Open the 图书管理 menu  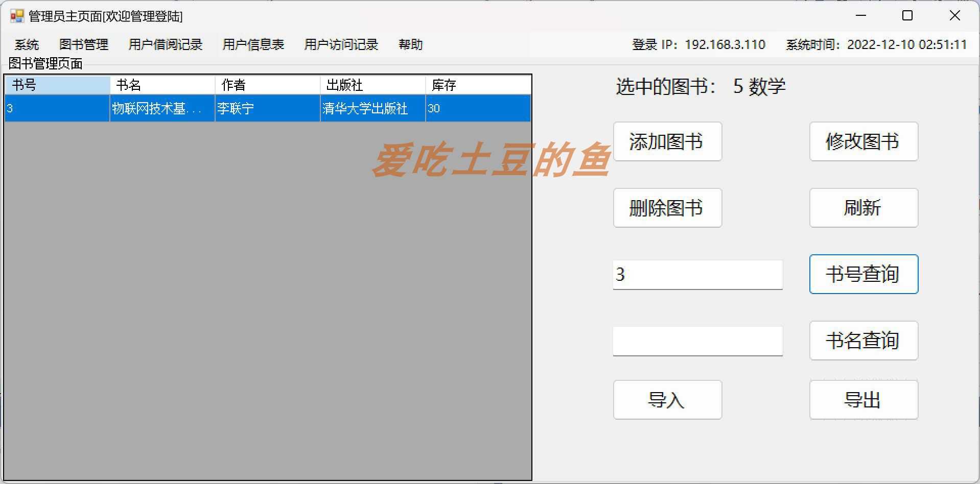(x=84, y=45)
